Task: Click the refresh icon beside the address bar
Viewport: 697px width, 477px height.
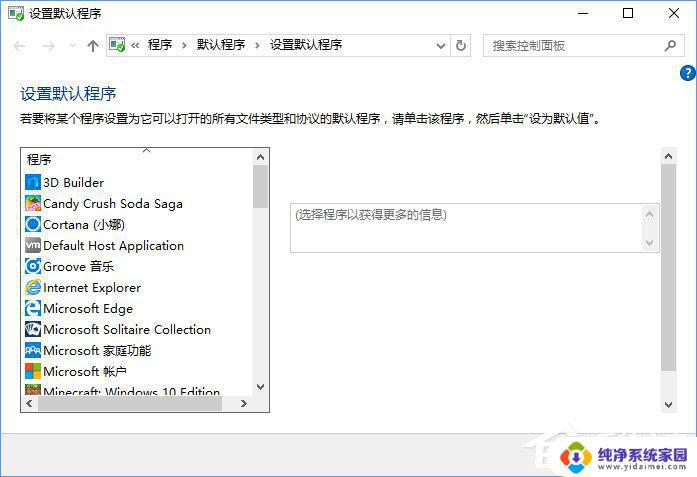Action: coord(461,45)
